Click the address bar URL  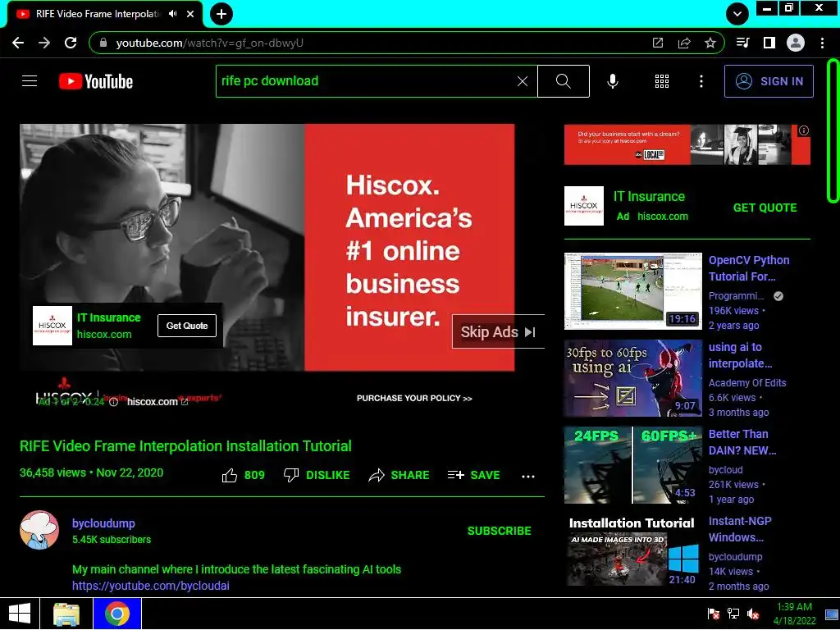[x=209, y=43]
